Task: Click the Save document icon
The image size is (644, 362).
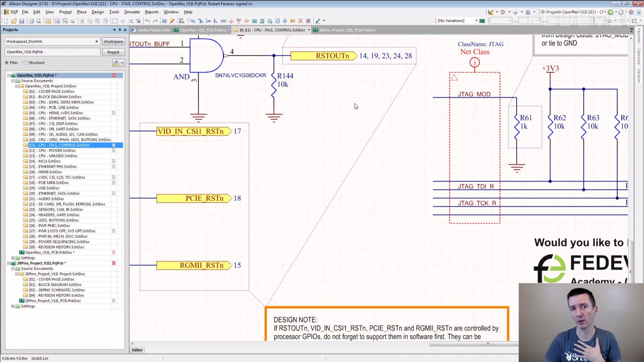Action: (x=22, y=21)
